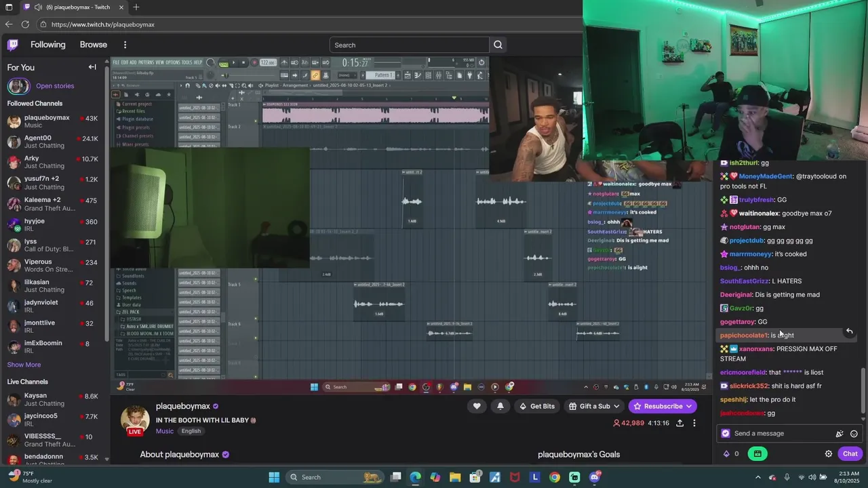The image size is (868, 488).
Task: Click the chat scrollbar
Action: coord(864,390)
